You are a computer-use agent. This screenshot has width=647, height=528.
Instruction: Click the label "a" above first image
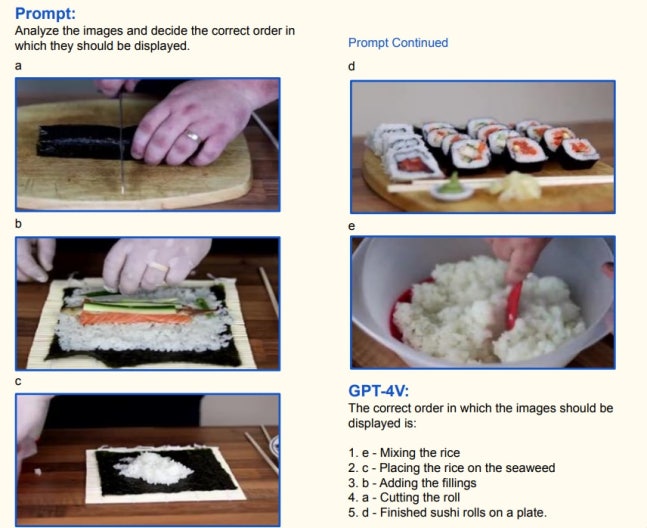pyautogui.click(x=18, y=66)
